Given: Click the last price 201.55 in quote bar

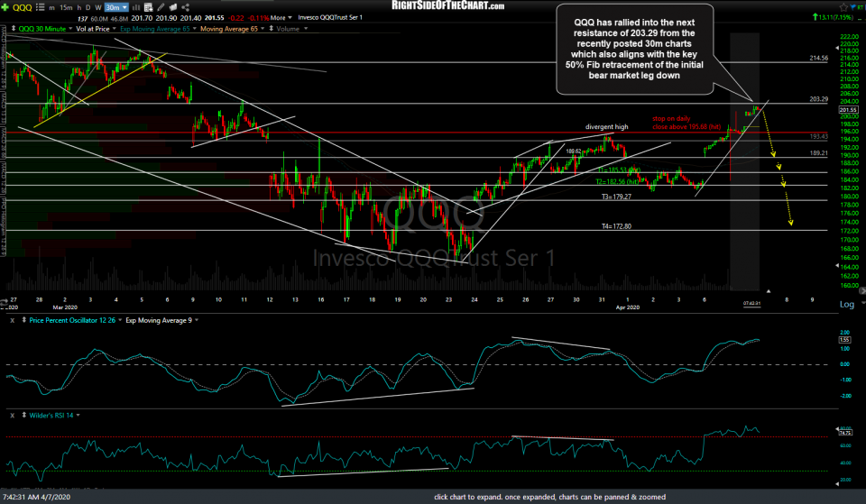Looking at the screenshot, I should click(x=215, y=18).
